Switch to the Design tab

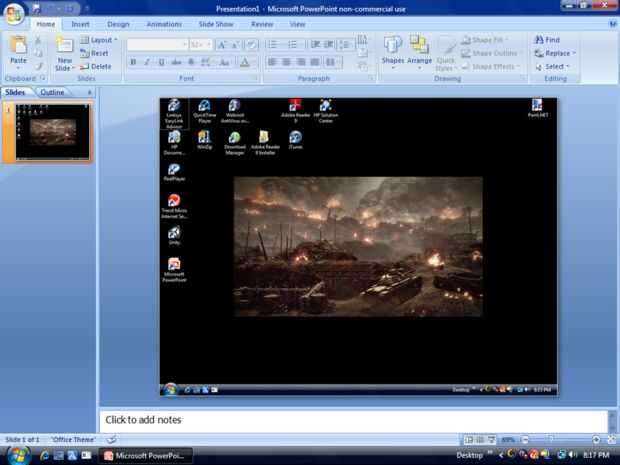tap(118, 24)
